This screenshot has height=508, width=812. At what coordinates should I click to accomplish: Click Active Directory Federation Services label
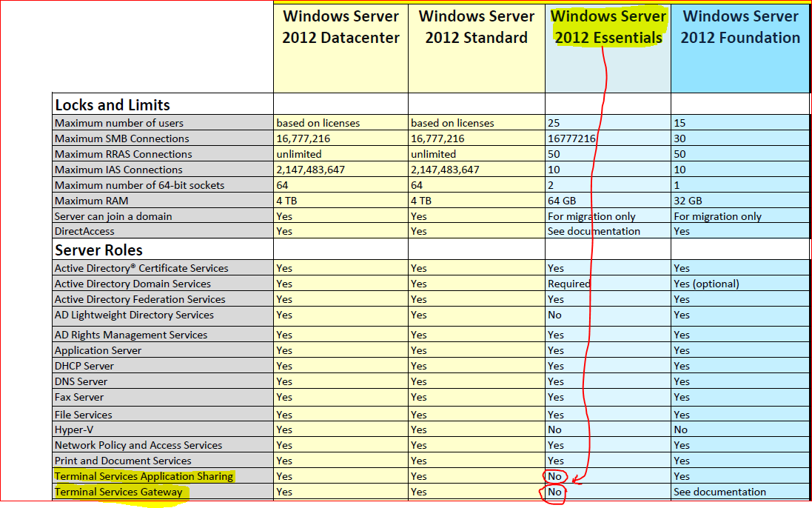click(140, 299)
